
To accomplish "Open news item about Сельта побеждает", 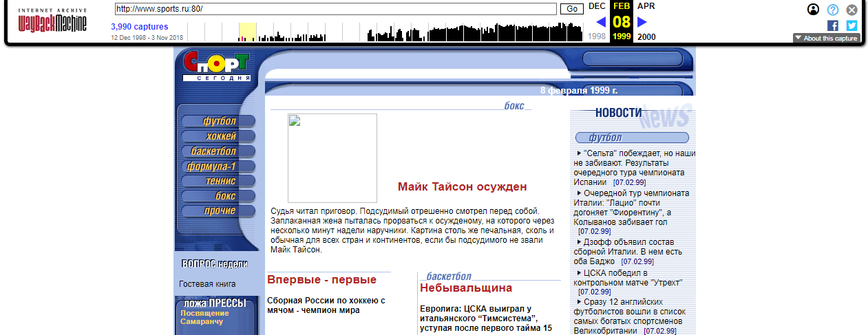I will coord(634,168).
